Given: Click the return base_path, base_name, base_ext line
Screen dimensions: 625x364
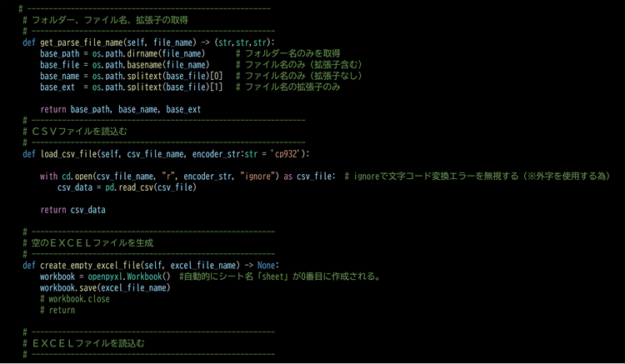Looking at the screenshot, I should [x=120, y=109].
